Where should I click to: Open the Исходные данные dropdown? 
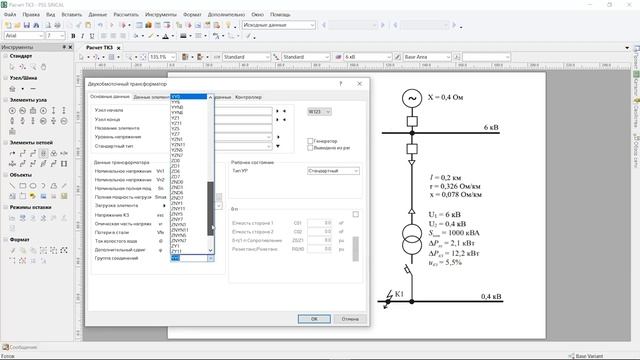pos(312,25)
